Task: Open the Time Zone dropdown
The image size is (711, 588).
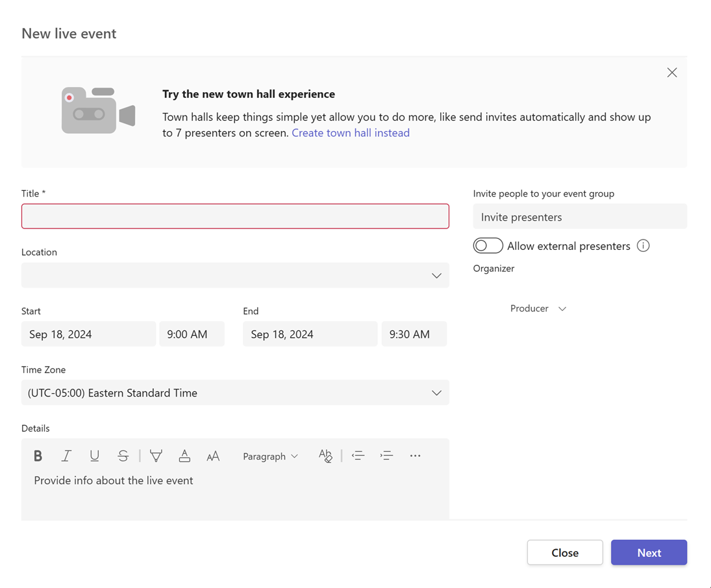Action: click(x=436, y=393)
